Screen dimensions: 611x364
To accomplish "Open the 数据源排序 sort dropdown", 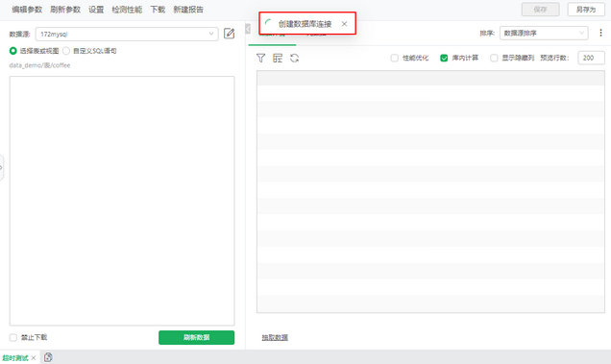I will (x=544, y=33).
